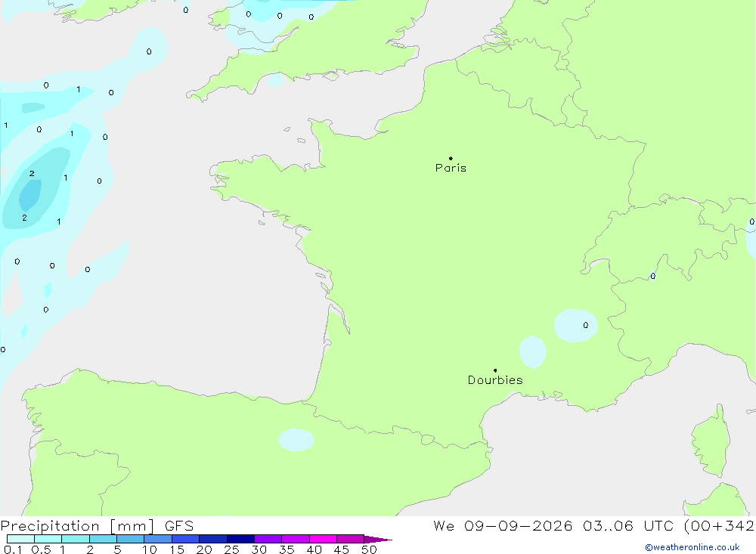This screenshot has width=756, height=554.
Task: Pick the 35–40 mm legend color swatch
Action: point(296,539)
